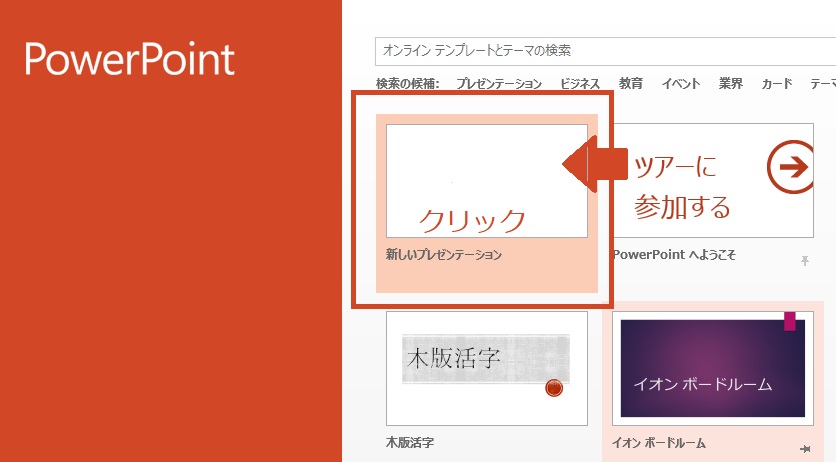Image resolution: width=836 pixels, height=462 pixels.
Task: Click the 新しいプレゼンテーション label text
Action: click(444, 255)
